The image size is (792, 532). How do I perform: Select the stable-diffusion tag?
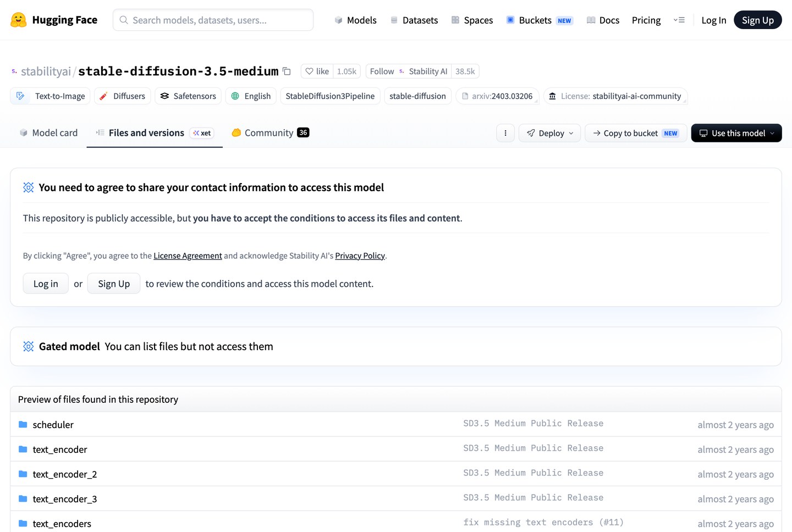[417, 96]
